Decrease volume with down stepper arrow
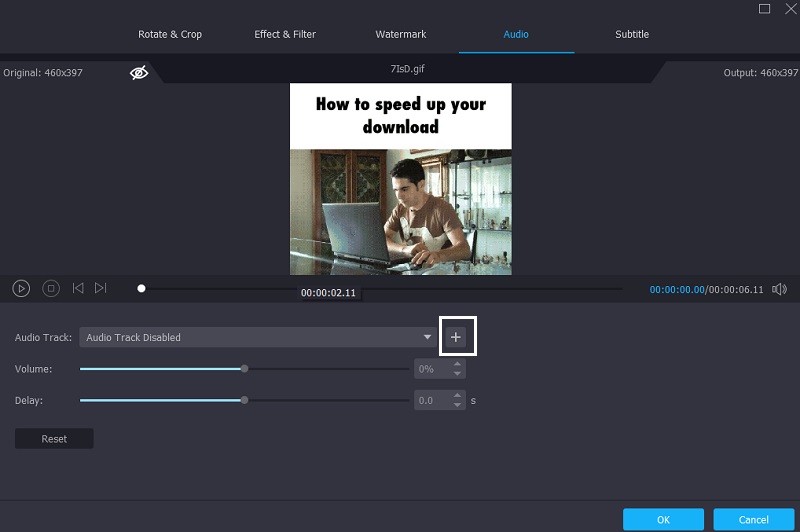Screen dimensions: 800x532 458,374
